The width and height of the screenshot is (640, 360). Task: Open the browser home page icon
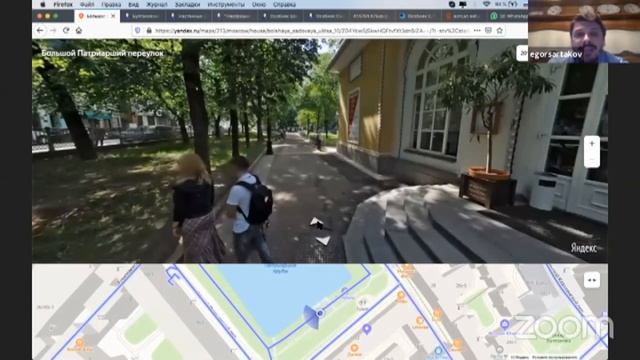pos(79,30)
